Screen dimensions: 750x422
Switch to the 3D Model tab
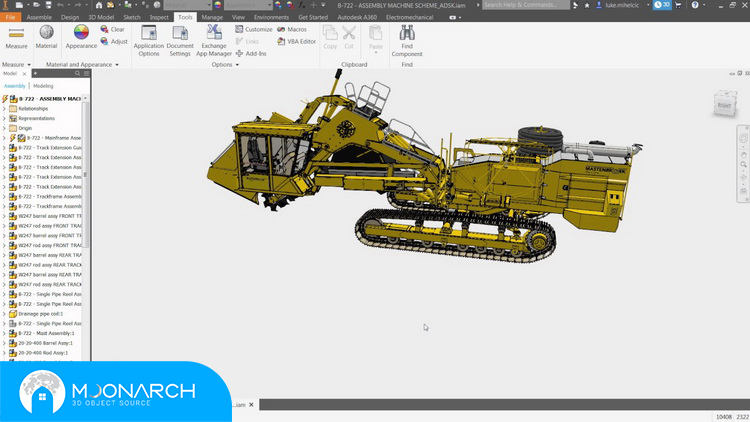101,17
